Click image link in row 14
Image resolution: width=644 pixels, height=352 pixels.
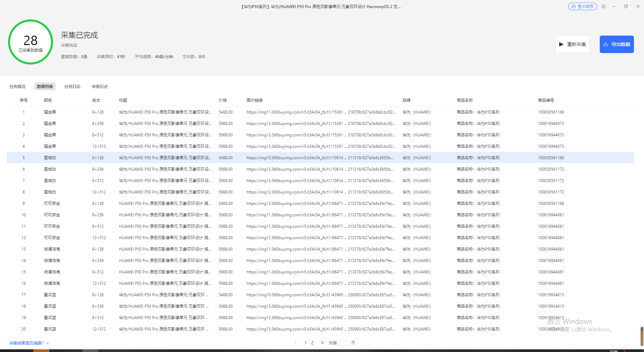pyautogui.click(x=321, y=261)
